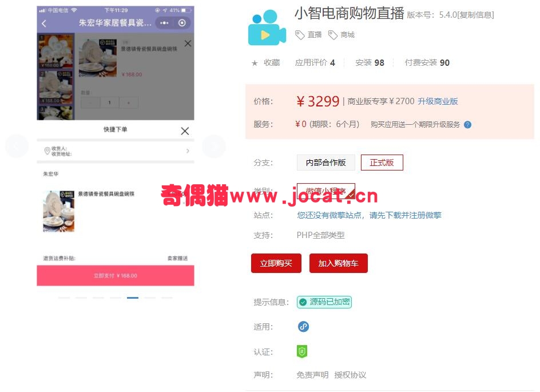Click the blue video camera app logo
This screenshot has width=540, height=392.
[267, 27]
